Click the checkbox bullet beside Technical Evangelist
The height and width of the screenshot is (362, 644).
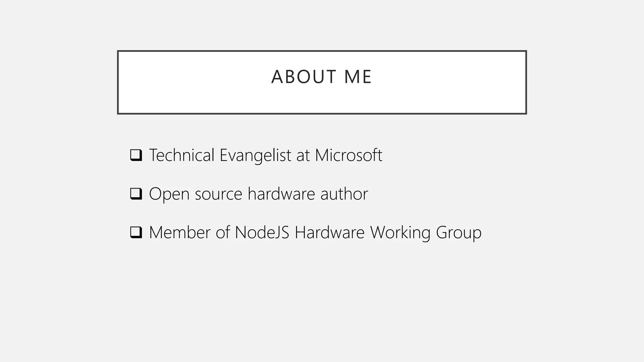[136, 155]
